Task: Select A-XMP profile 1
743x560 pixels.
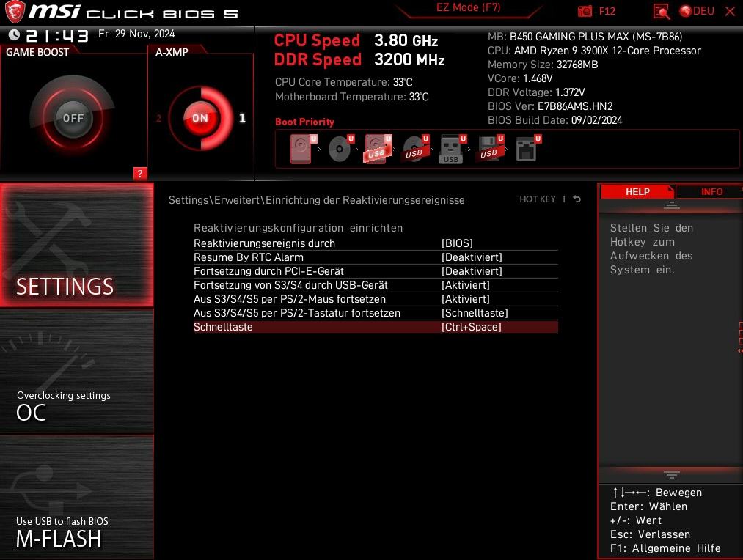Action: click(242, 118)
